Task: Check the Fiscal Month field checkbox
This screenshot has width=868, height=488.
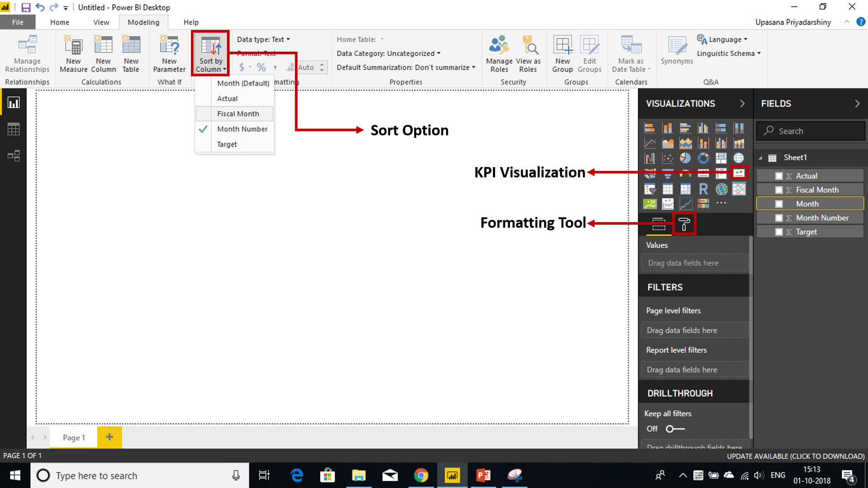Action: pyautogui.click(x=779, y=190)
